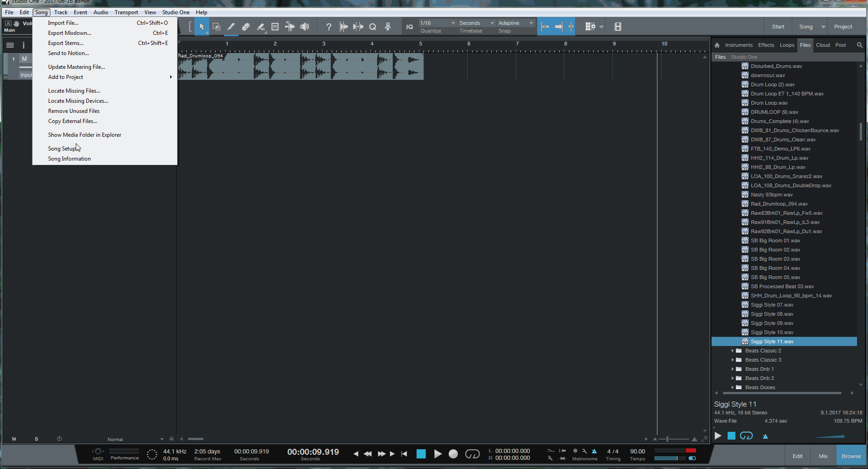Open the Quantize 1/16 dropdown
Viewport: 868px width, 469px height.
(x=438, y=23)
